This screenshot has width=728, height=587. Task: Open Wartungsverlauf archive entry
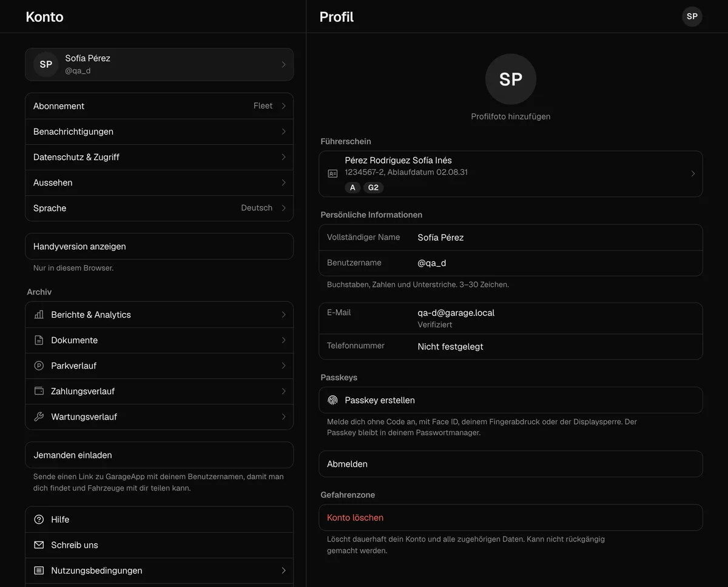coord(159,417)
